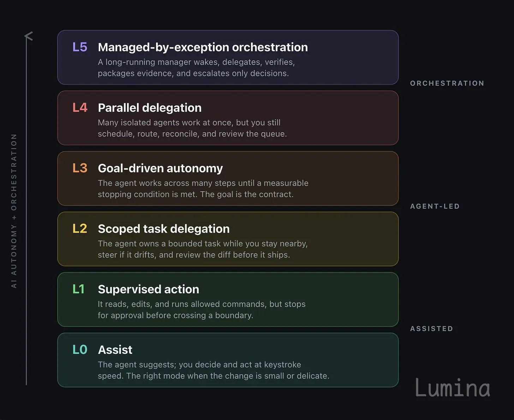Click the AI AUTONOMY + ORCHESTRATION vertical label
The height and width of the screenshot is (420, 514).
click(14, 211)
